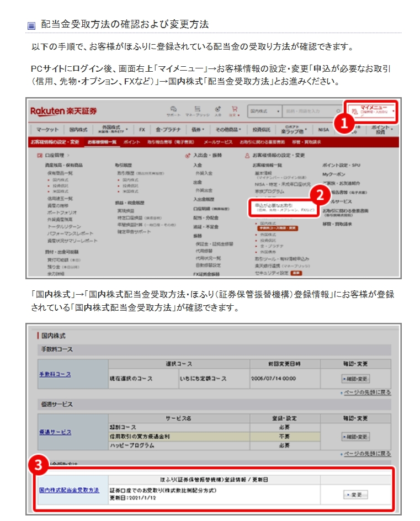Expand the 外国株式 navigation menu
This screenshot has width=420, height=521.
113,130
